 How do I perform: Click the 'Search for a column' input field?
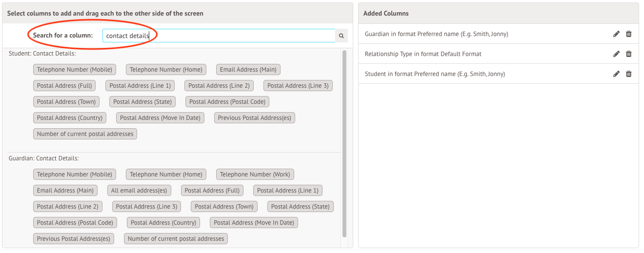tap(219, 36)
